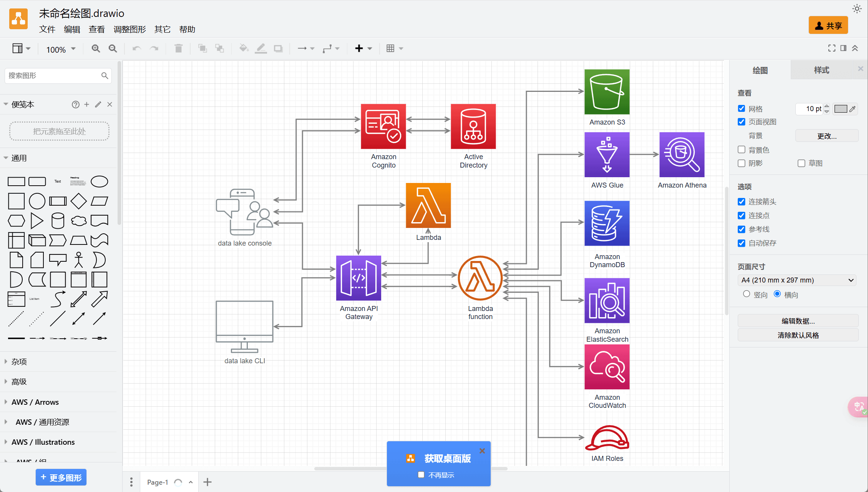
Task: Click the grid color swatch
Action: coord(840,109)
